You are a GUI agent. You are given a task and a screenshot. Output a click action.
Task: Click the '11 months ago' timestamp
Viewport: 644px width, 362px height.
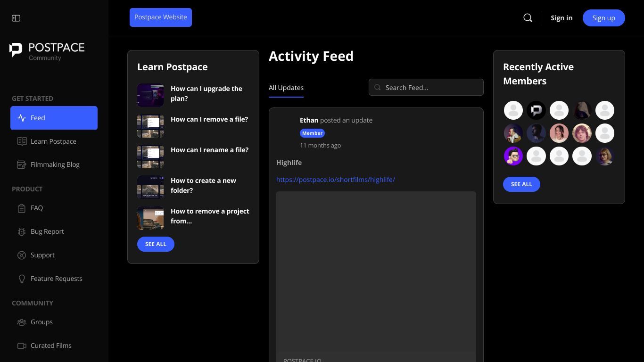[320, 145]
